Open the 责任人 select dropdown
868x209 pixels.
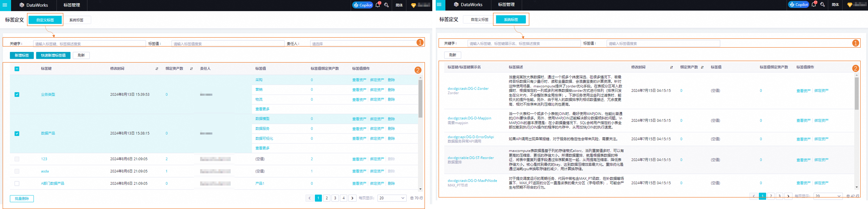[367, 44]
